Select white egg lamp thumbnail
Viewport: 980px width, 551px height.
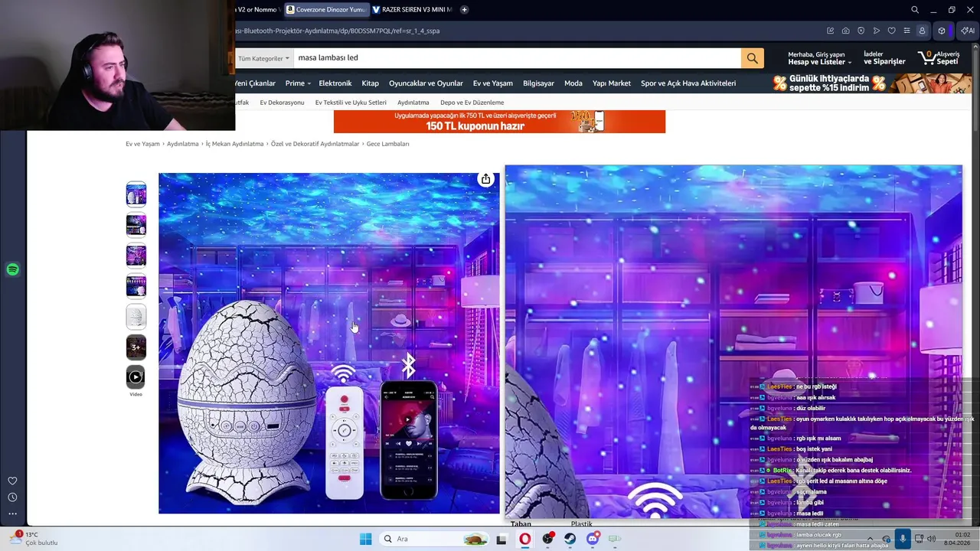click(x=136, y=317)
